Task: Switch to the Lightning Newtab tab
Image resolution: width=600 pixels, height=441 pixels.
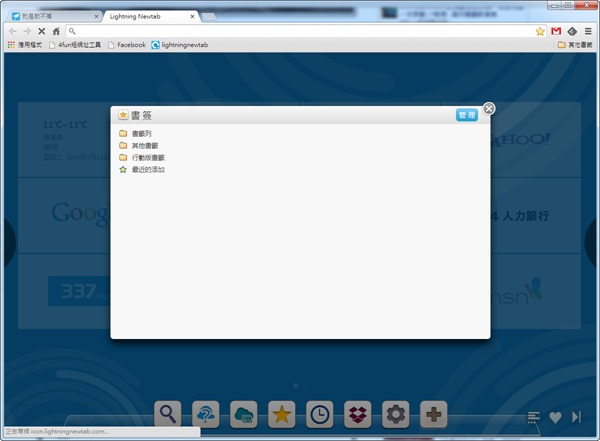Action: tap(149, 16)
